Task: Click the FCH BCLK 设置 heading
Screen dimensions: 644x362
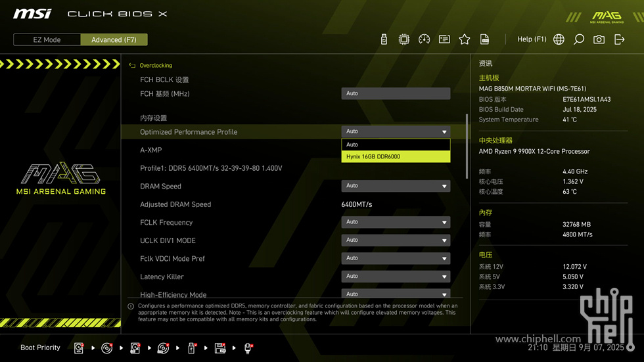Action: (164, 79)
